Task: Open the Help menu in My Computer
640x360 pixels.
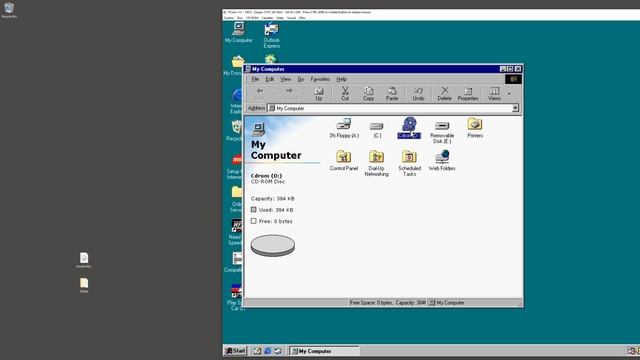Action: 341,79
